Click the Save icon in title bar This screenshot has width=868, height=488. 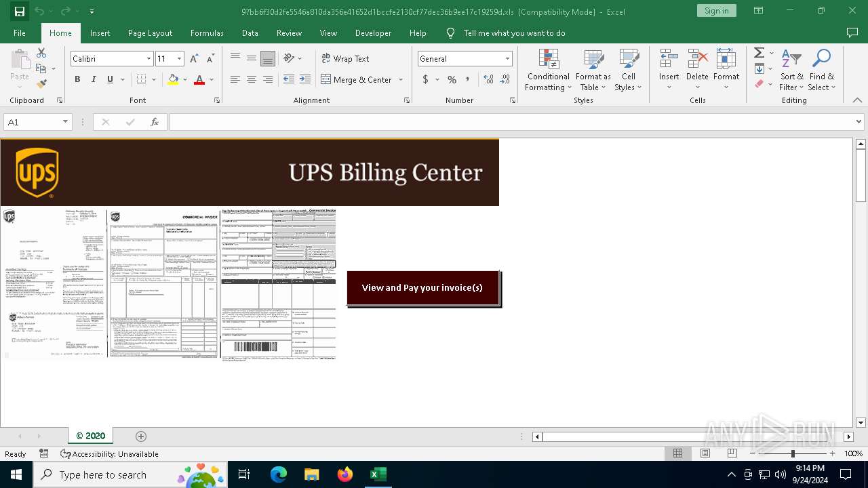point(19,12)
